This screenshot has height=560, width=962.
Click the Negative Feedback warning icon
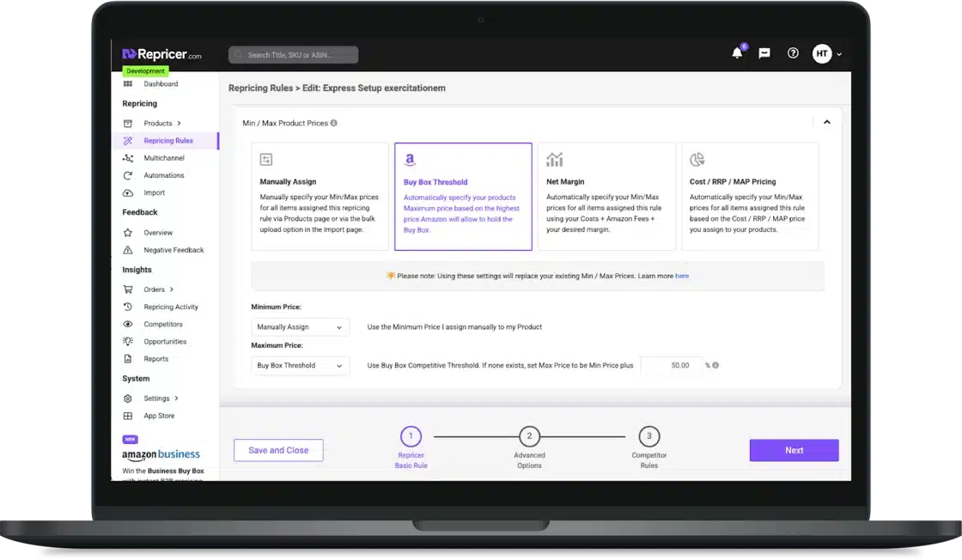(x=128, y=250)
